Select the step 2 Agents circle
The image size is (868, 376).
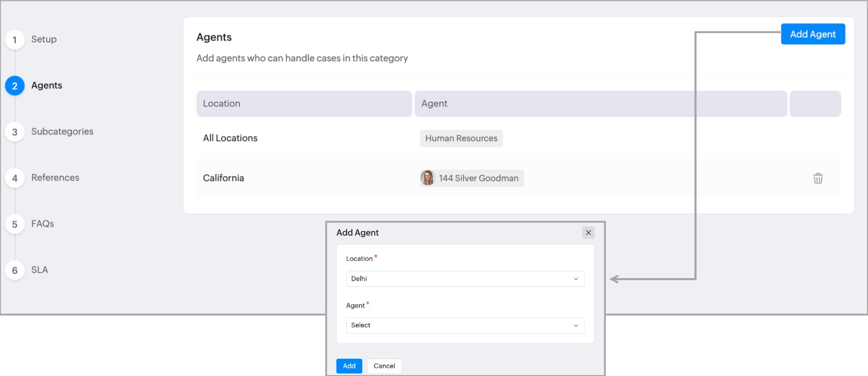[15, 86]
